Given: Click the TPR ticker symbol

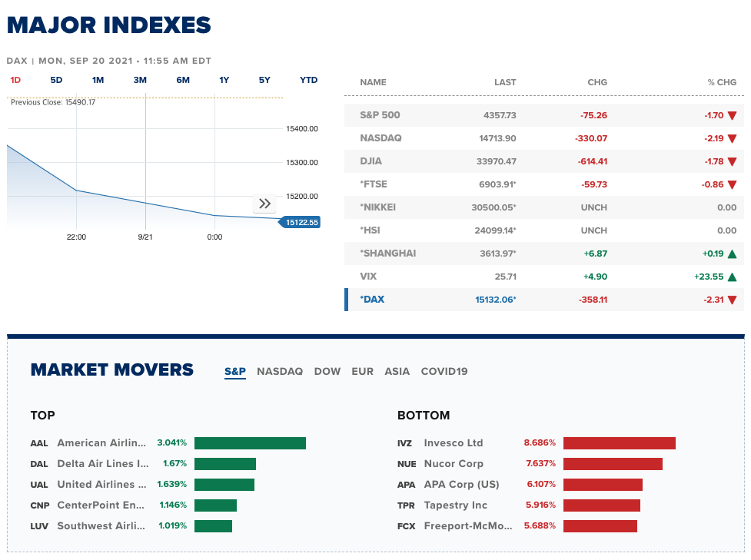Looking at the screenshot, I should pos(405,505).
